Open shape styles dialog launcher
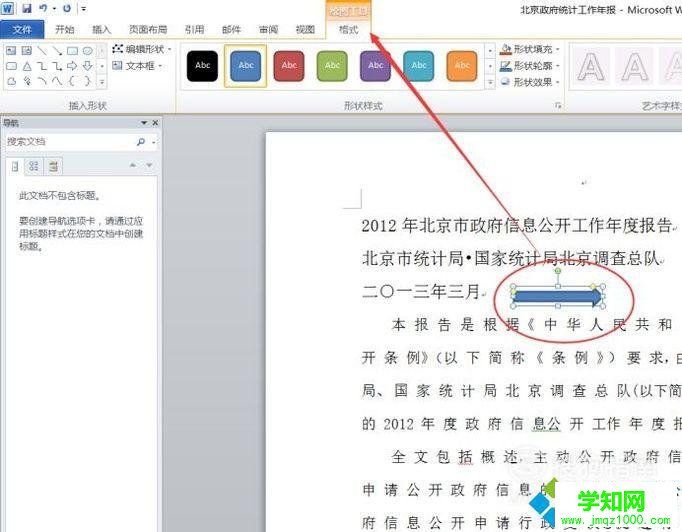 coord(558,106)
